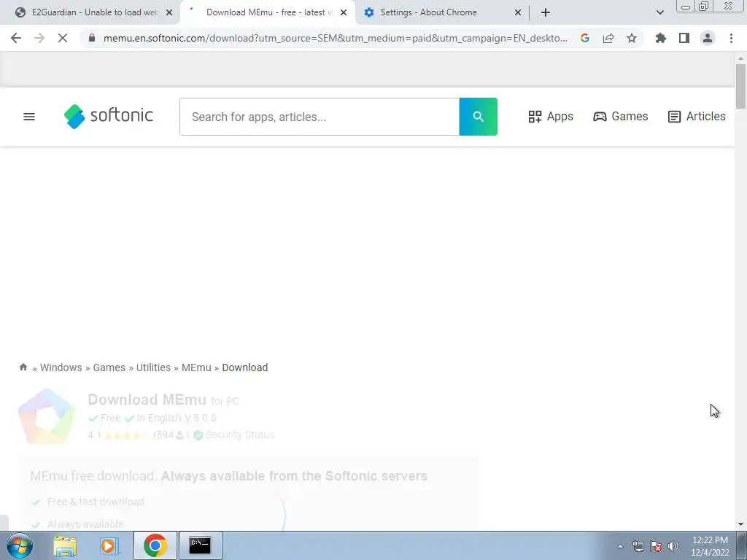747x560 pixels.
Task: Open the Windows breadcrumb link
Action: tap(61, 367)
